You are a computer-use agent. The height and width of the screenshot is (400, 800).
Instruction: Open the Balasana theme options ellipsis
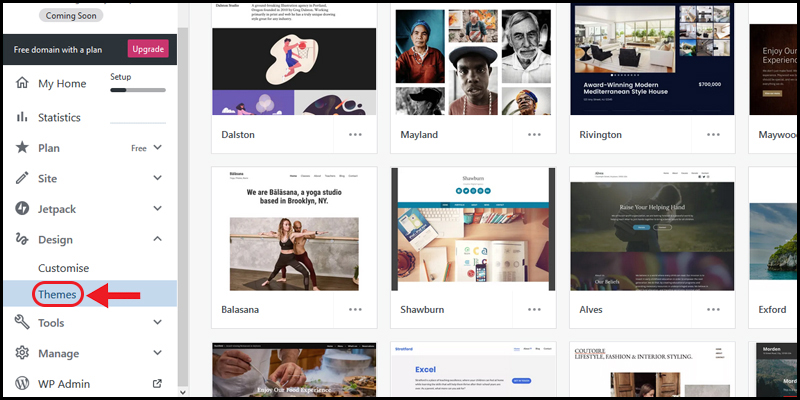[x=355, y=310]
